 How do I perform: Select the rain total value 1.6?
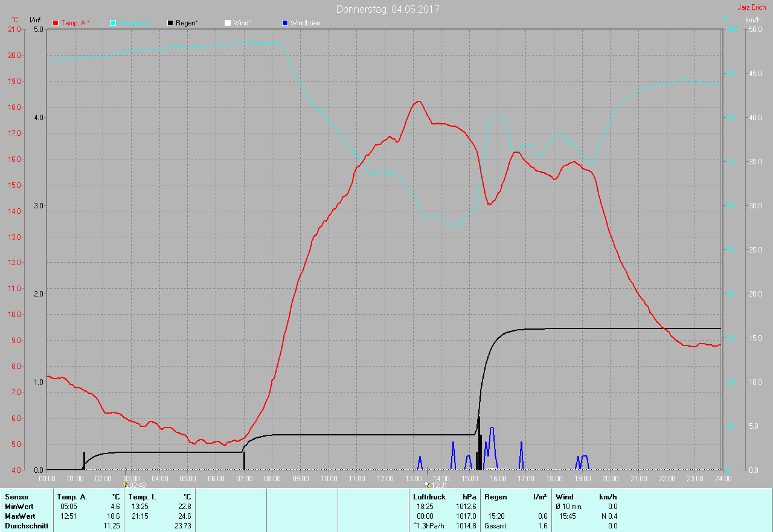click(542, 526)
